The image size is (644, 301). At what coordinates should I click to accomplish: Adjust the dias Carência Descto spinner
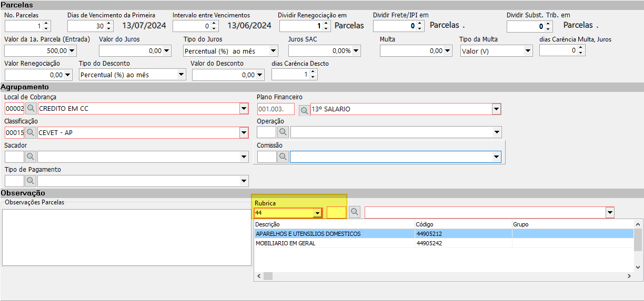click(313, 75)
